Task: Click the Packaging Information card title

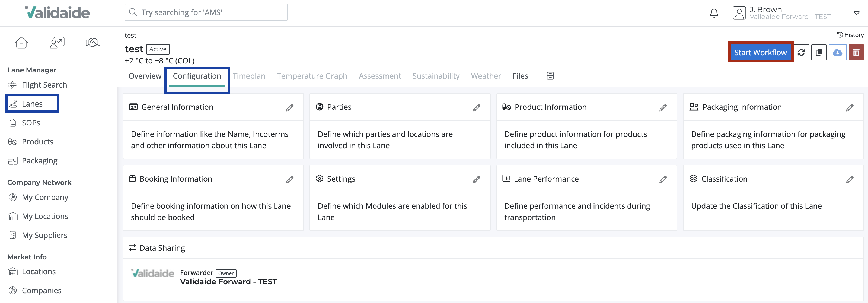Action: pyautogui.click(x=742, y=107)
